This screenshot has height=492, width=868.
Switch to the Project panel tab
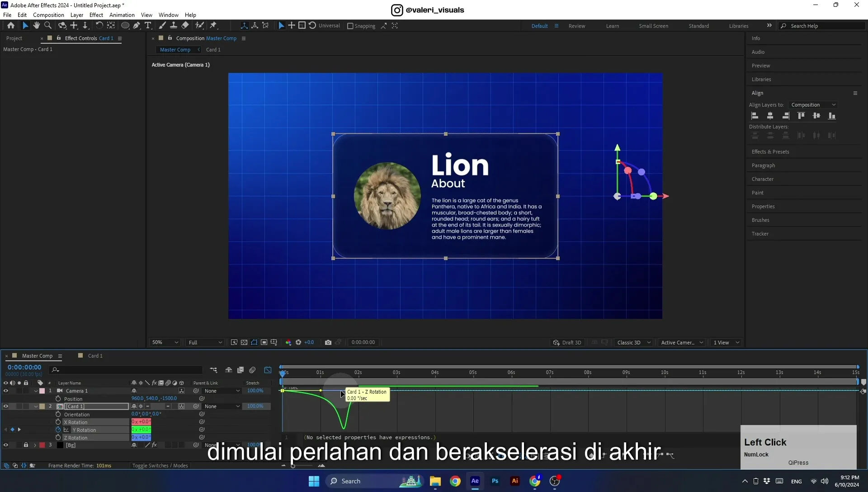tap(14, 38)
